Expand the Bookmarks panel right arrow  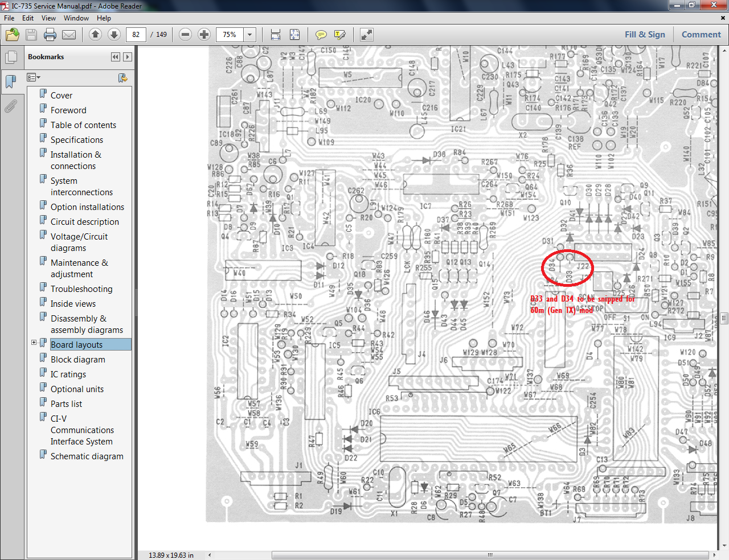click(x=128, y=57)
